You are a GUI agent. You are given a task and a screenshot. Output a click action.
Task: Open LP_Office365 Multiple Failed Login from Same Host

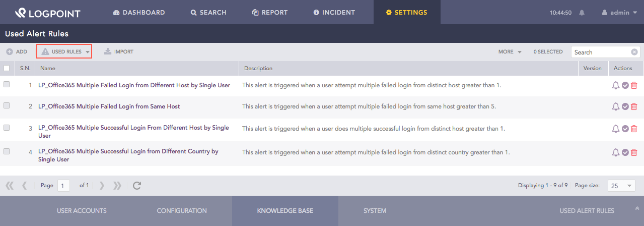pyautogui.click(x=109, y=106)
